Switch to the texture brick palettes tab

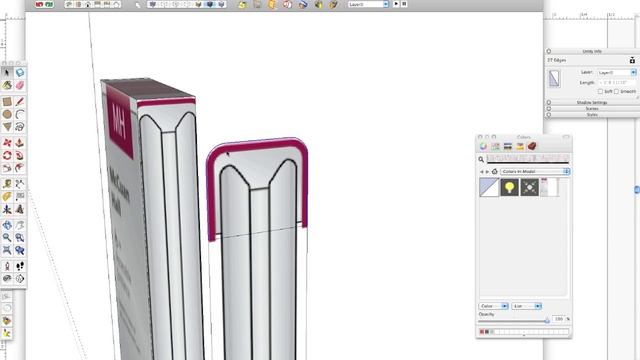(532, 147)
